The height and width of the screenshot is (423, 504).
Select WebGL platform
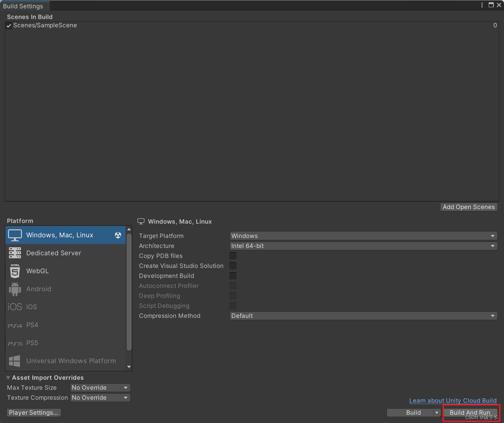65,271
